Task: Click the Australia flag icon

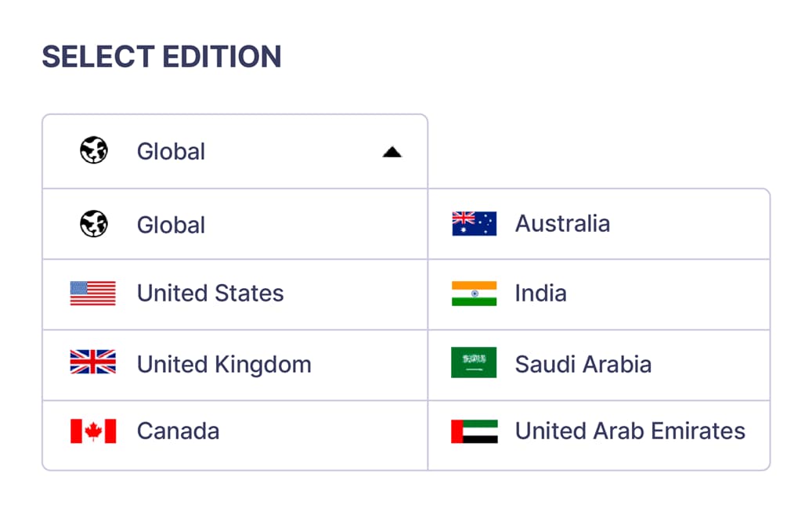Action: pos(474,223)
